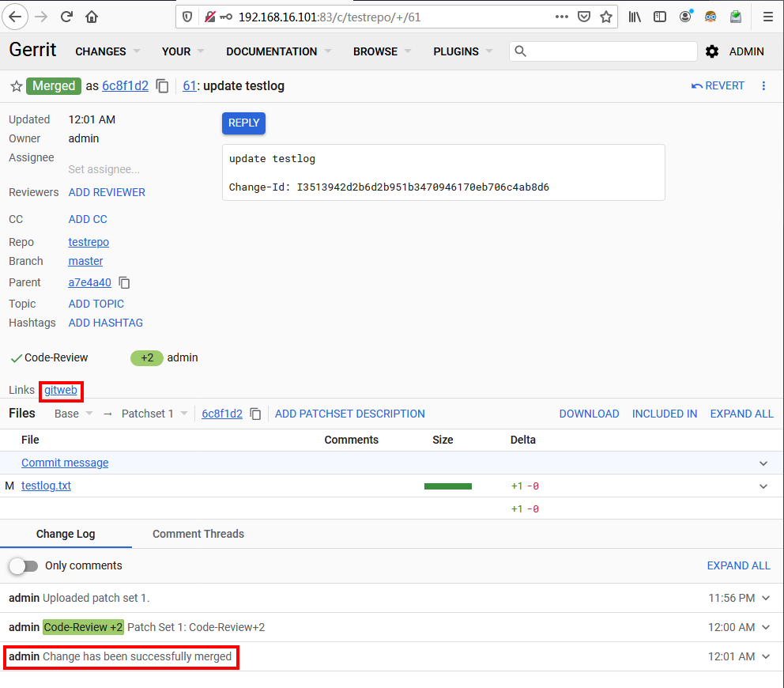The image size is (784, 688).
Task: Click DOWNLOAD in Files header
Action: (589, 414)
